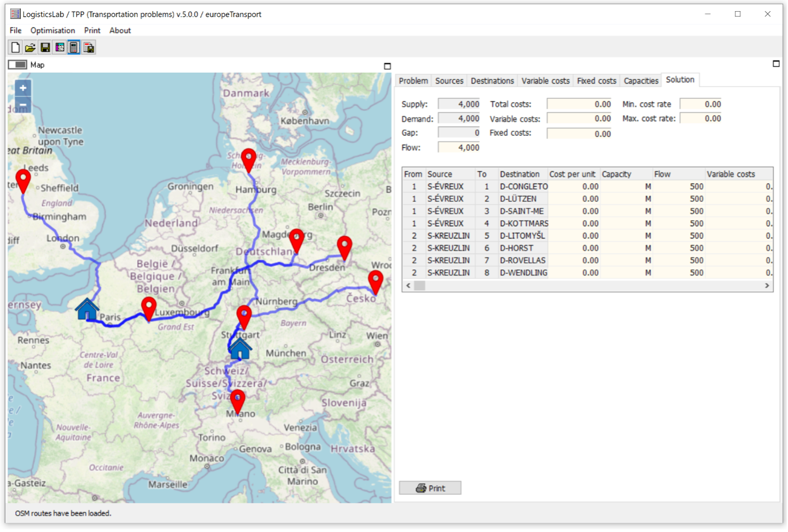Maximize the right data panel
The height and width of the screenshot is (532, 788).
pyautogui.click(x=776, y=64)
